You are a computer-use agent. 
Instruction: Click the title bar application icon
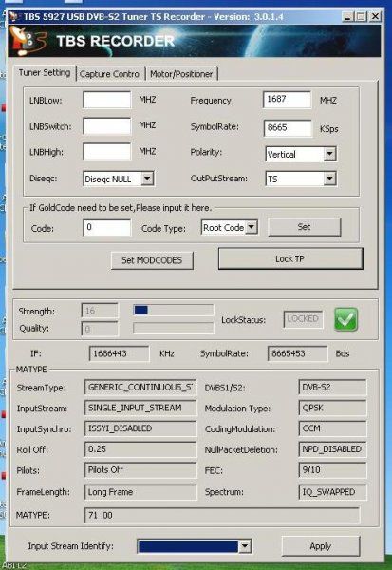click(15, 17)
